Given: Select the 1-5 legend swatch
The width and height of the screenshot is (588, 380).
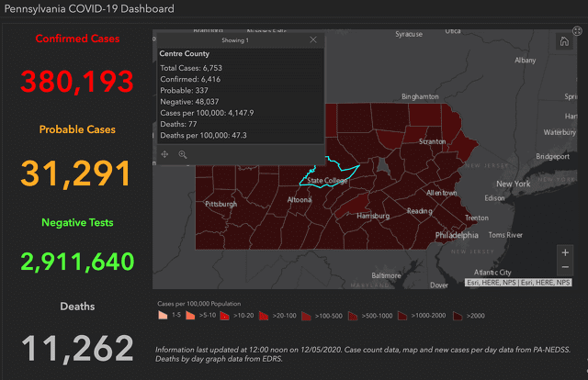Looking at the screenshot, I should [163, 315].
